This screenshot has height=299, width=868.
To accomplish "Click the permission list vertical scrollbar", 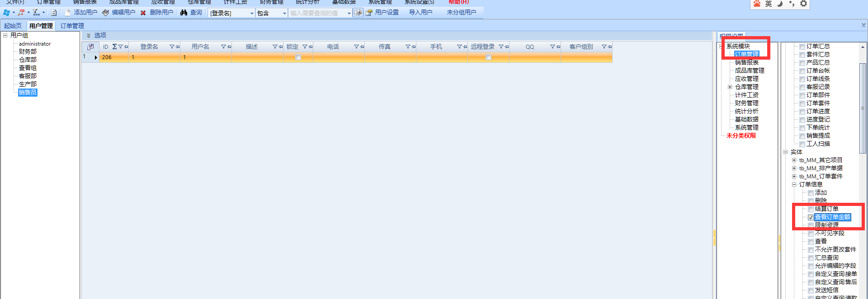I will [863, 108].
